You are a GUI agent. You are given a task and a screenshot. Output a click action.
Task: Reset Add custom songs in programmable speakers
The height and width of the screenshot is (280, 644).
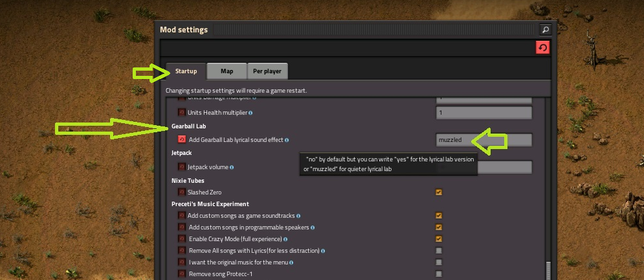pos(181,227)
